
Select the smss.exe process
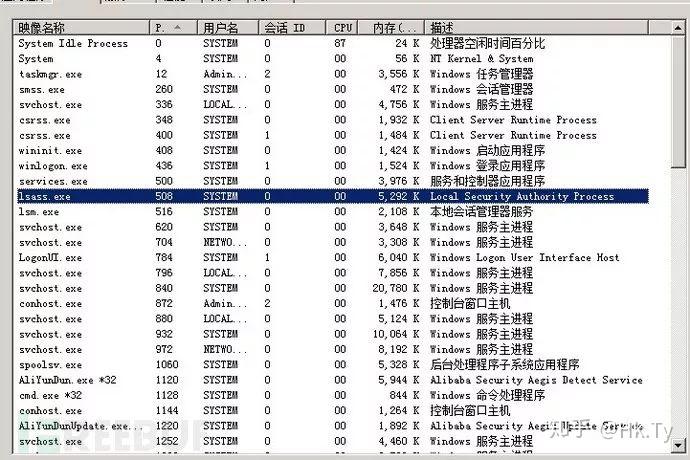[x=333, y=89]
